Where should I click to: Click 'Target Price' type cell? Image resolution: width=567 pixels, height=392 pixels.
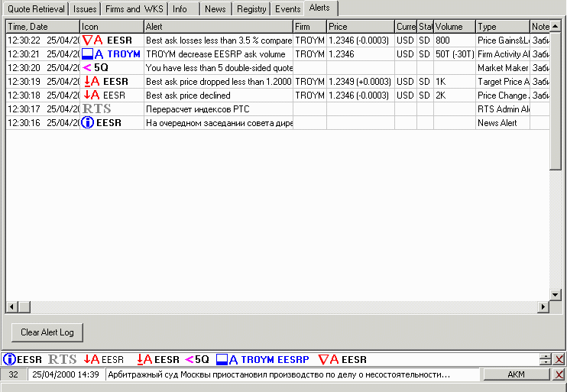[x=503, y=81]
